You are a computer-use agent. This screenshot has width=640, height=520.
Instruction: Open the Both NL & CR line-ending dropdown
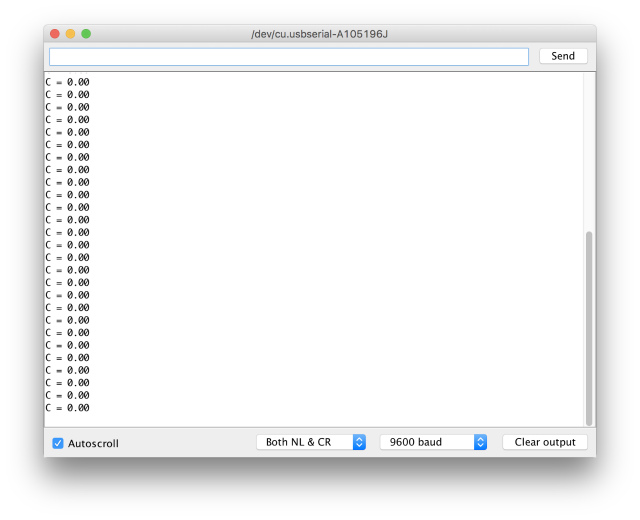(311, 442)
